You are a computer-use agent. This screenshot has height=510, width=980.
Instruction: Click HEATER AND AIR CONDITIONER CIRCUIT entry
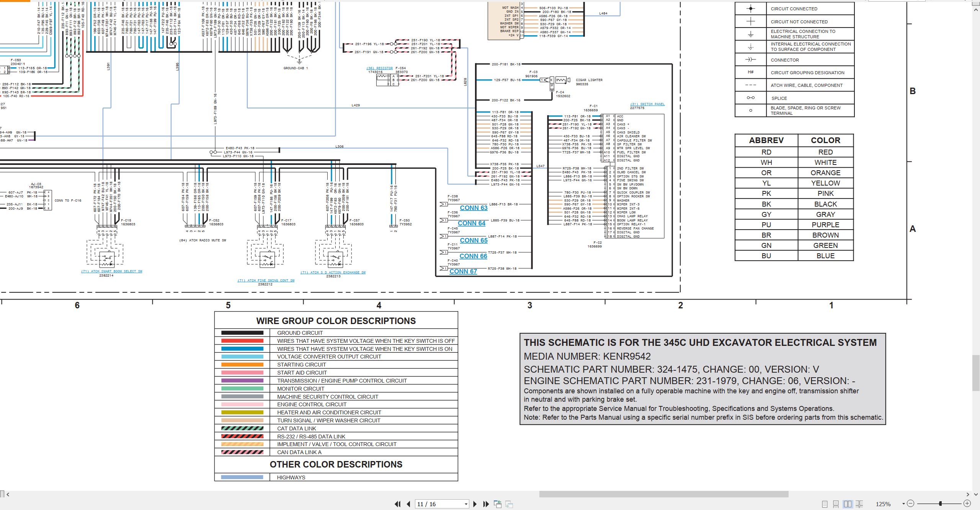click(x=329, y=412)
